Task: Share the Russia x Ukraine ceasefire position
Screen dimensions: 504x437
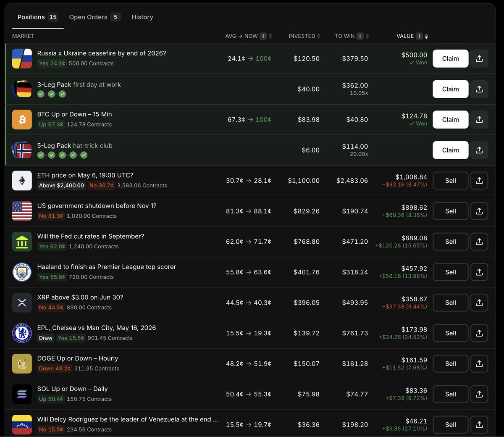Action: (x=479, y=58)
